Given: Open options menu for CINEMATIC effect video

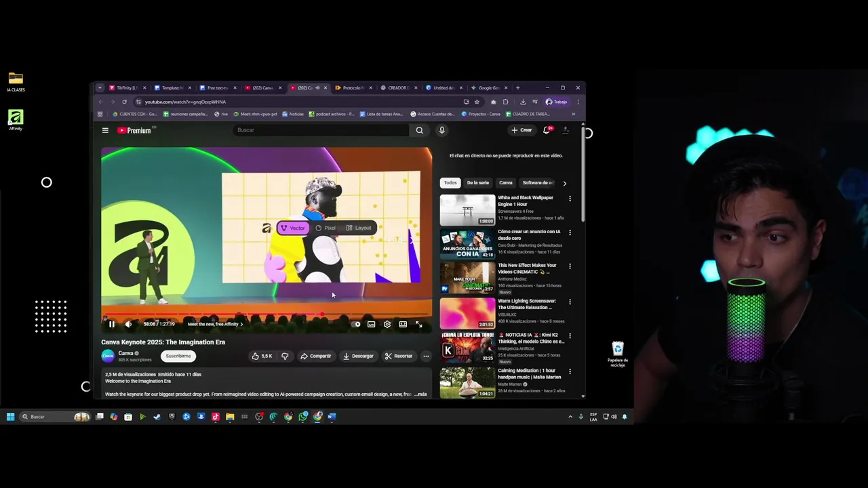Looking at the screenshot, I should tap(570, 266).
